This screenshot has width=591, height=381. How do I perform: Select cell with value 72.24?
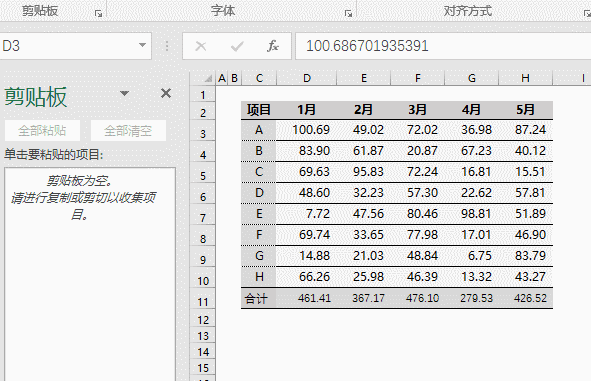418,172
